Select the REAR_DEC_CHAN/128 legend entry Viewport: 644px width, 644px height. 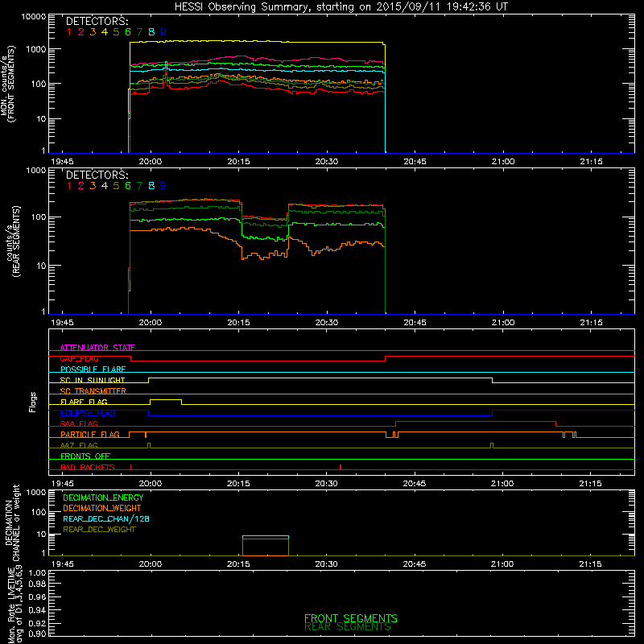(106, 518)
